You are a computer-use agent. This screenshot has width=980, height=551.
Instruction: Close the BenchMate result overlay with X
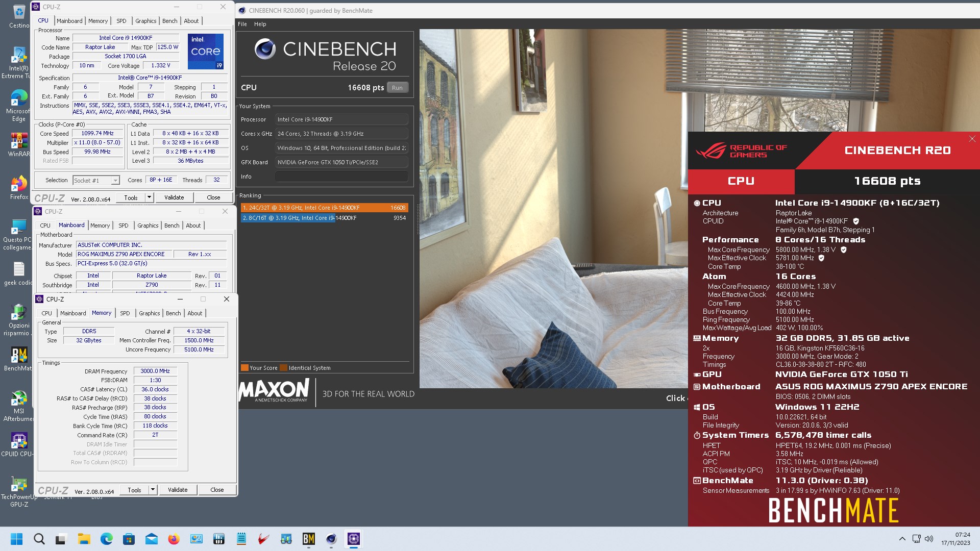pyautogui.click(x=972, y=139)
